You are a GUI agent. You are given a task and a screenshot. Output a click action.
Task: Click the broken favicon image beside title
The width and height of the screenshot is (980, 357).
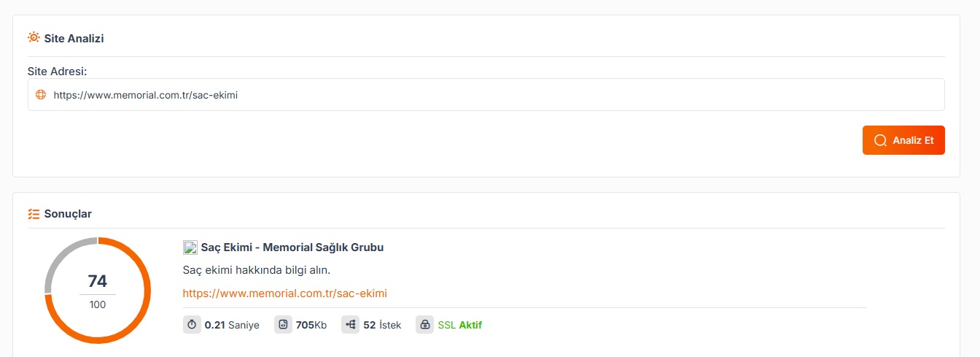click(x=190, y=247)
